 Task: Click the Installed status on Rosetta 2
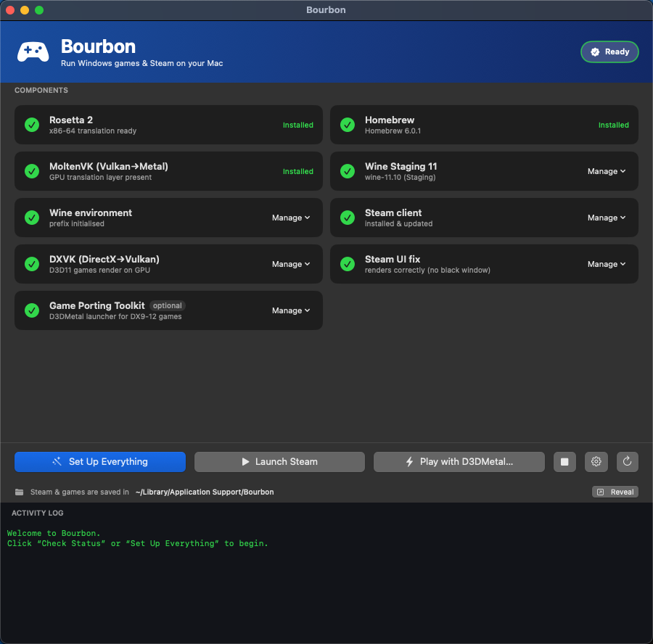click(297, 125)
